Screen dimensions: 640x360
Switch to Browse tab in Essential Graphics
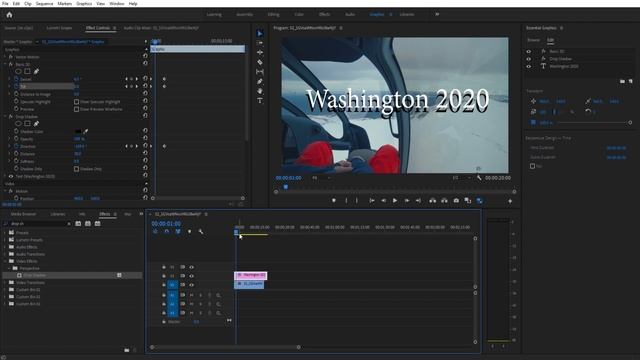(x=533, y=40)
